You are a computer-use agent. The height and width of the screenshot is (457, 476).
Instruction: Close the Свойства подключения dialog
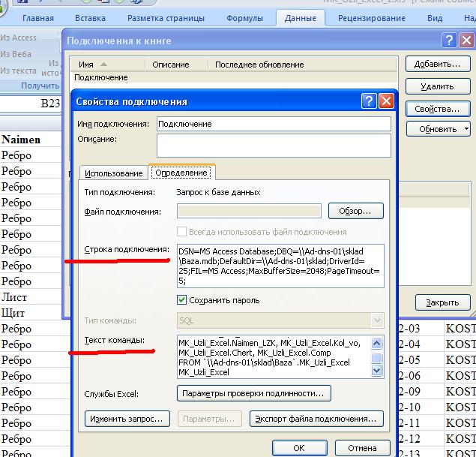[386, 101]
